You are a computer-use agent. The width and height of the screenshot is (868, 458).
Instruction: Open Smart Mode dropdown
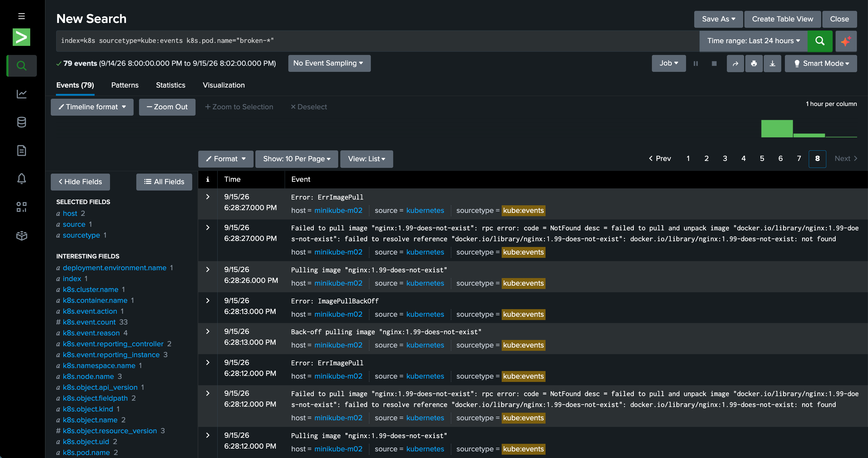821,64
